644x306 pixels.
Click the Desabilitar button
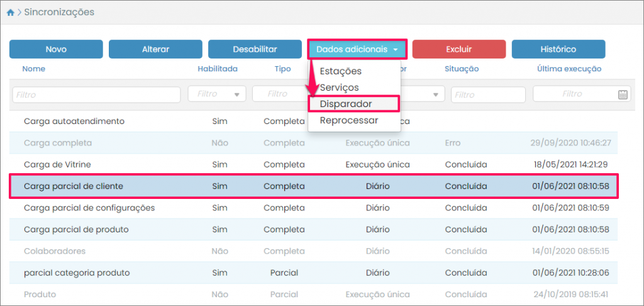[255, 49]
